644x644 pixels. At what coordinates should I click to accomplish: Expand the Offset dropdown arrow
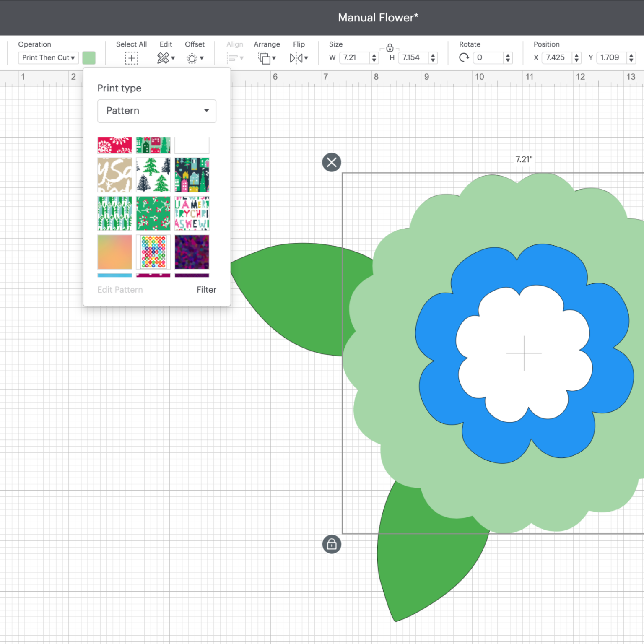(x=202, y=59)
